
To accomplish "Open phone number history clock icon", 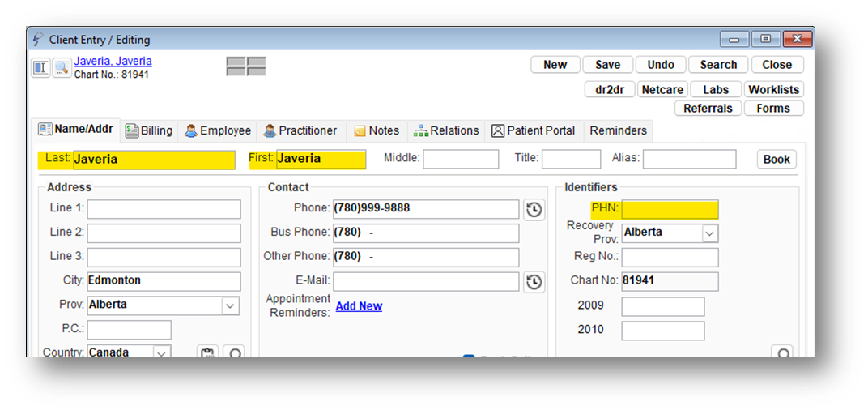I will coord(534,210).
